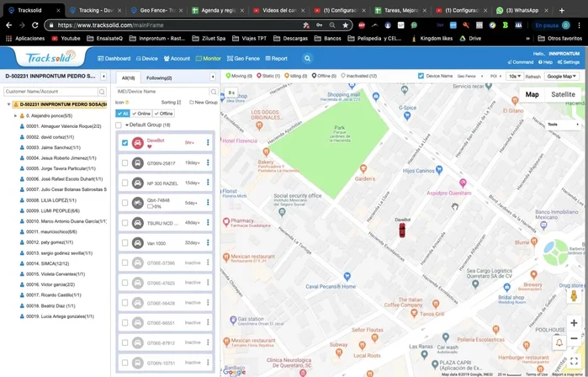Bookmark page with Chrome star icon

click(x=345, y=25)
